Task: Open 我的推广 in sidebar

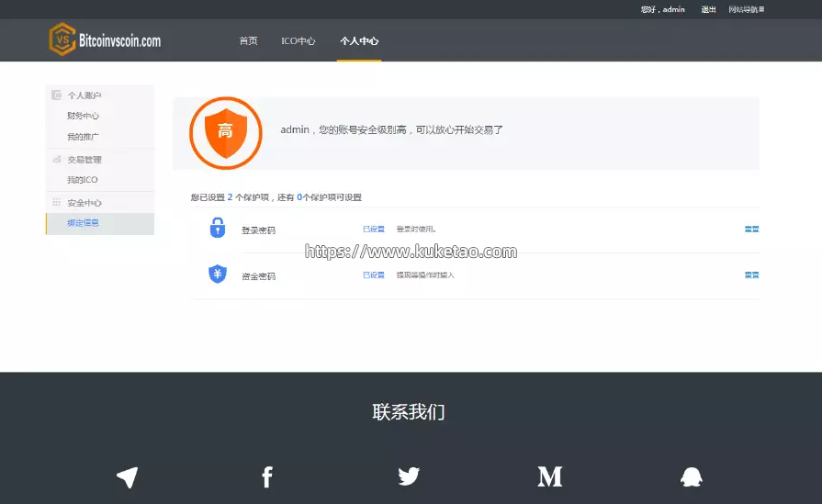Action: tap(83, 137)
